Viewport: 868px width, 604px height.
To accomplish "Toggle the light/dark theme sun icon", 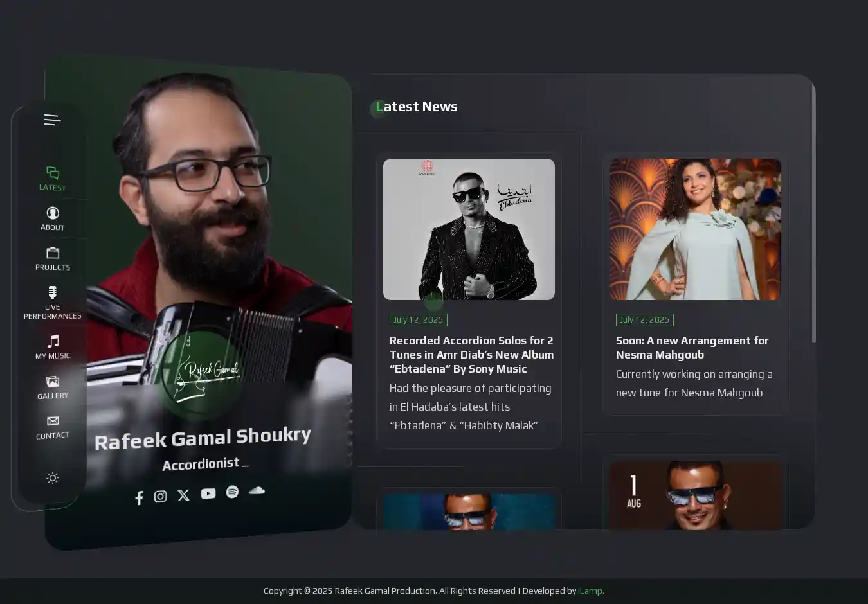I will coord(53,478).
